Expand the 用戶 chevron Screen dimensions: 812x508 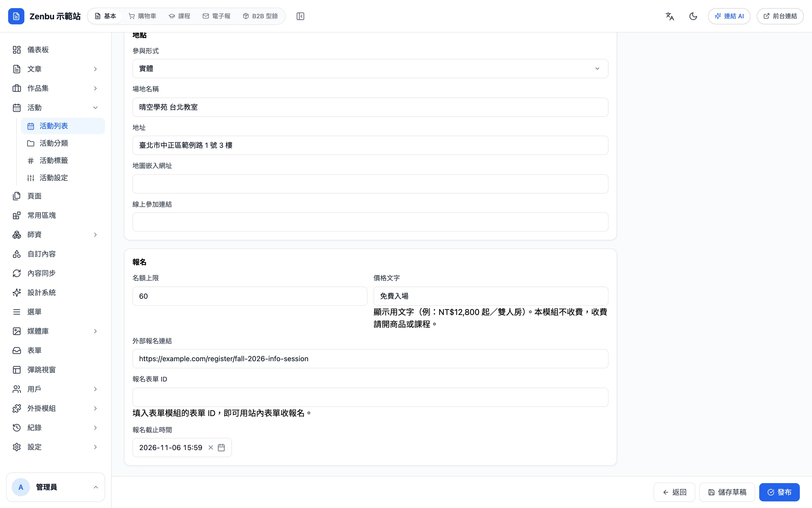[x=95, y=389]
